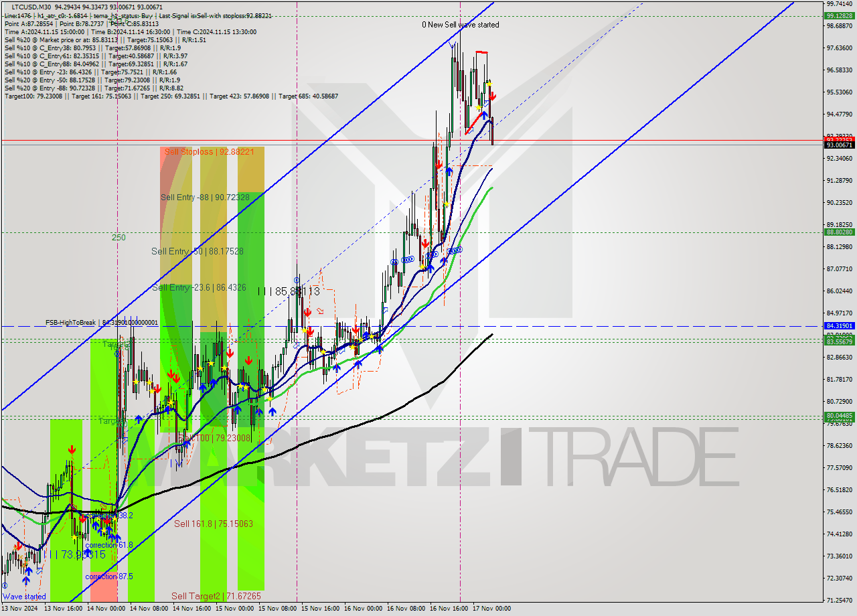Select the 96.58330 price axis value

coord(840,70)
